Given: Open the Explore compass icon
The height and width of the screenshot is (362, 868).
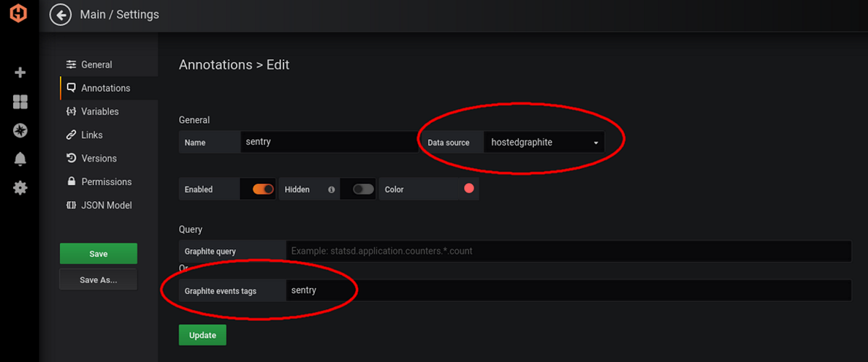Looking at the screenshot, I should 20,130.
